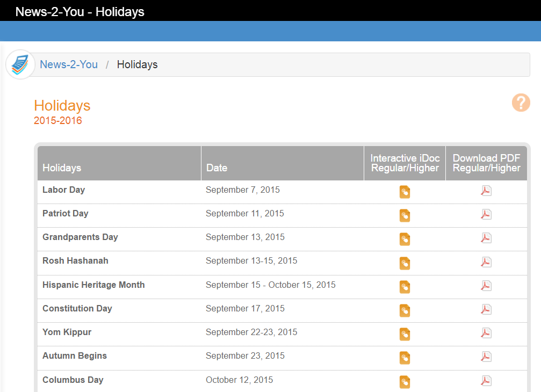
Task: Go to the News-2-You breadcrumb link
Action: point(69,64)
